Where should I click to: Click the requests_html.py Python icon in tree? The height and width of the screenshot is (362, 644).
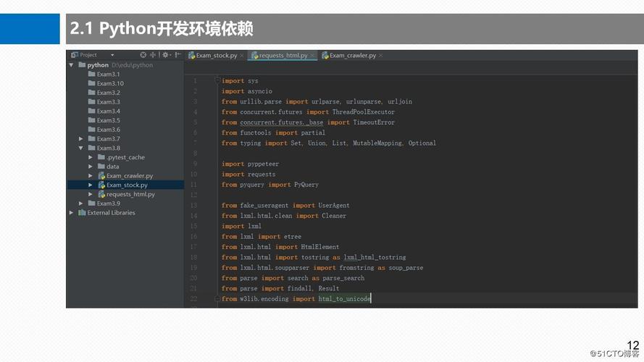[x=101, y=194]
